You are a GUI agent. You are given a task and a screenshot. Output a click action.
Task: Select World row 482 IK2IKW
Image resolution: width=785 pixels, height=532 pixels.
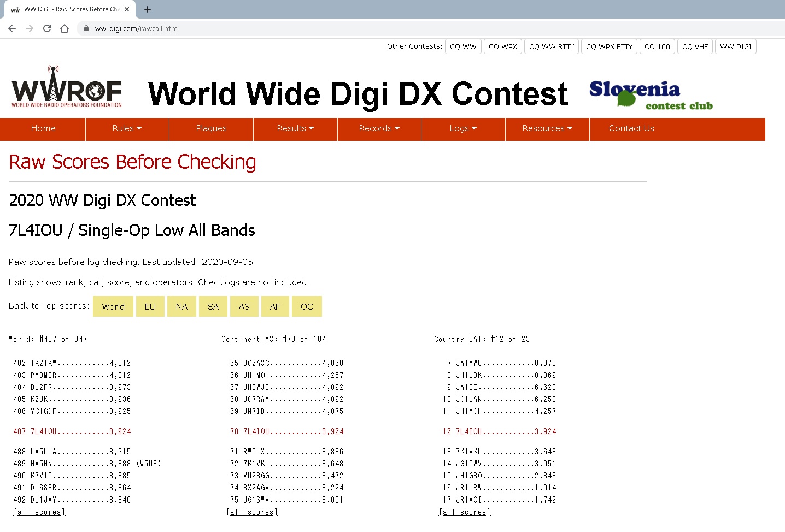click(x=72, y=363)
